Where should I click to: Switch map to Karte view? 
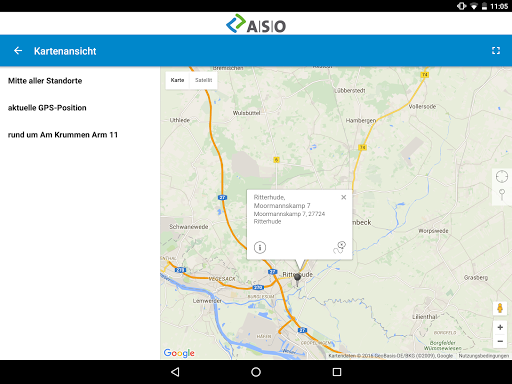tap(177, 80)
